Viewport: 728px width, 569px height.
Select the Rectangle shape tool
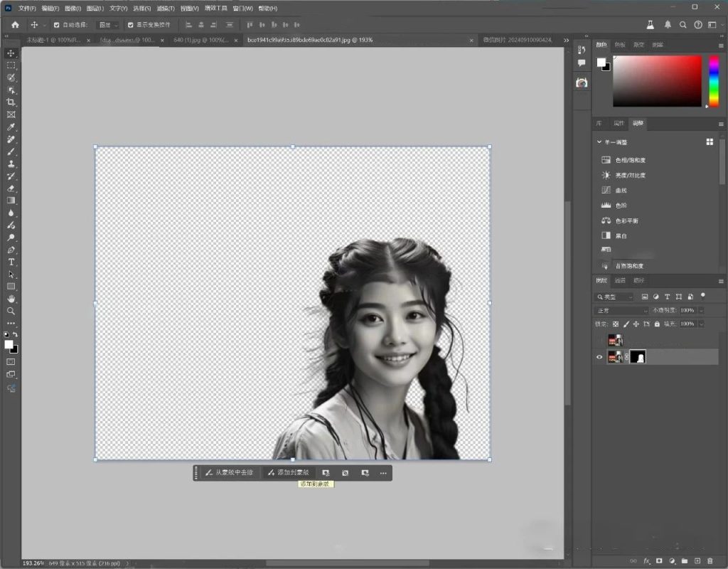pyautogui.click(x=11, y=287)
